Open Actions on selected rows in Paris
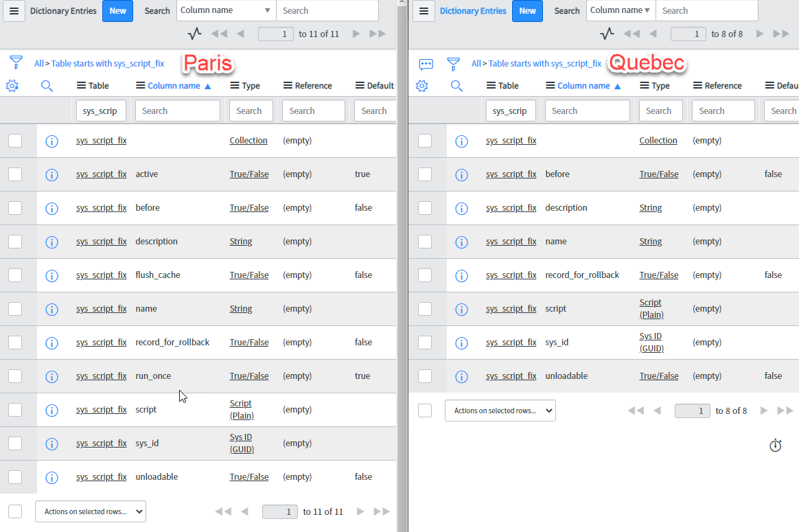Image resolution: width=799 pixels, height=532 pixels. click(x=90, y=511)
